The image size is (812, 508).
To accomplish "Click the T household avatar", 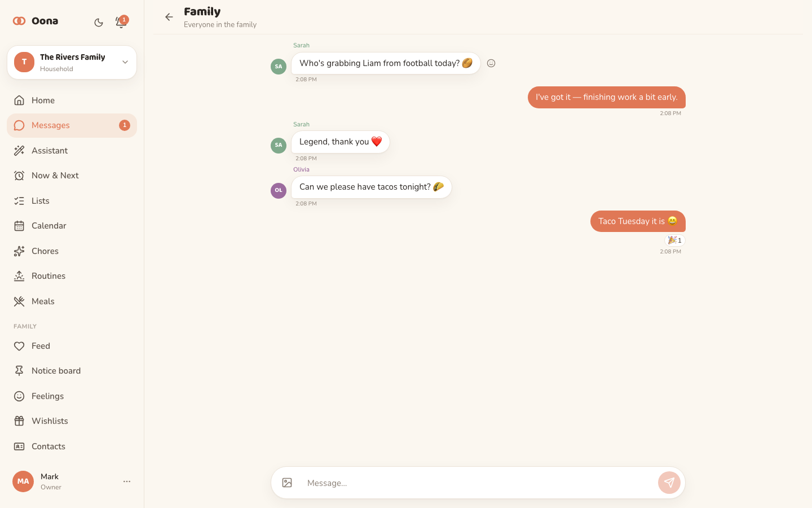I will 24,62.
